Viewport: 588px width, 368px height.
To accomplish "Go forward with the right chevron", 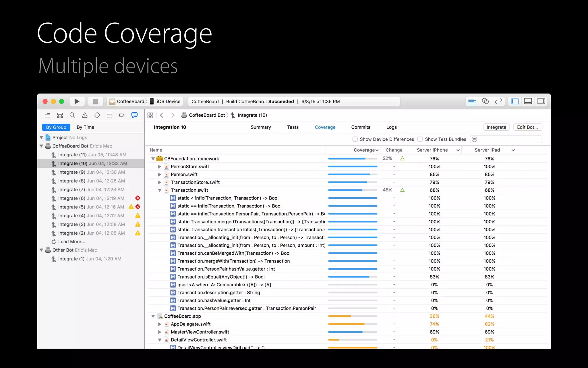I will 173,115.
